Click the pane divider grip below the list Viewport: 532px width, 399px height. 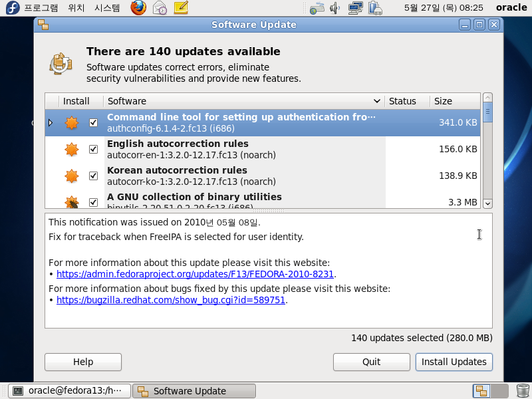click(x=269, y=211)
